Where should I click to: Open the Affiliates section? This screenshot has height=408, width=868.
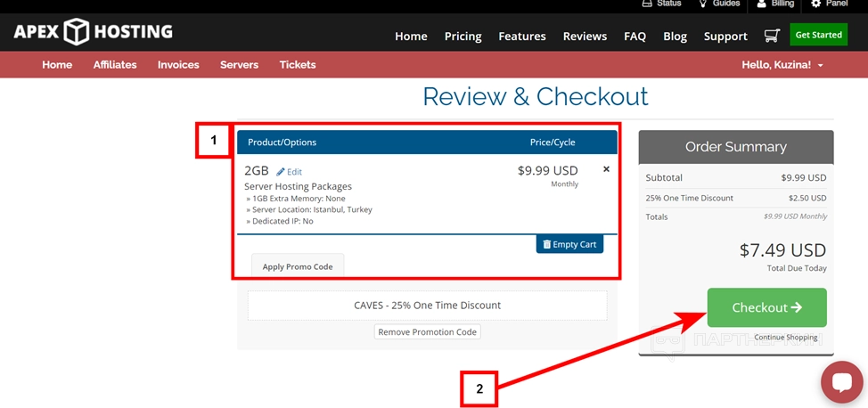click(x=115, y=65)
